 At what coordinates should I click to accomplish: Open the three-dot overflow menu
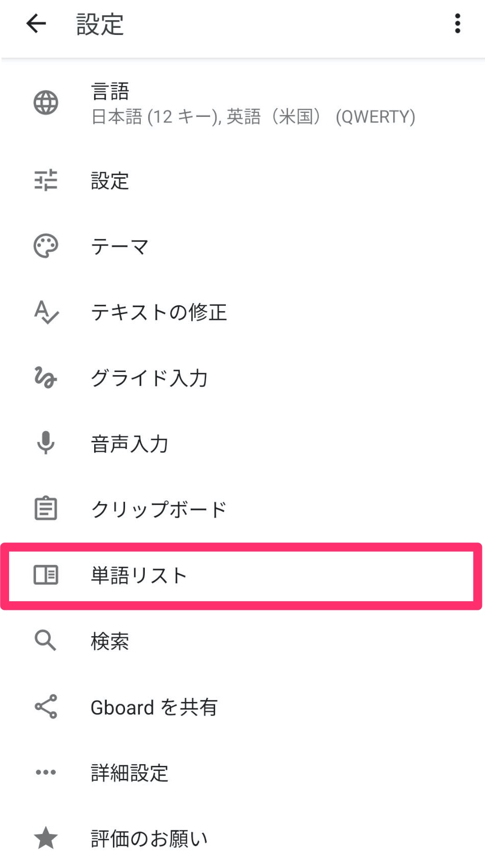(457, 23)
